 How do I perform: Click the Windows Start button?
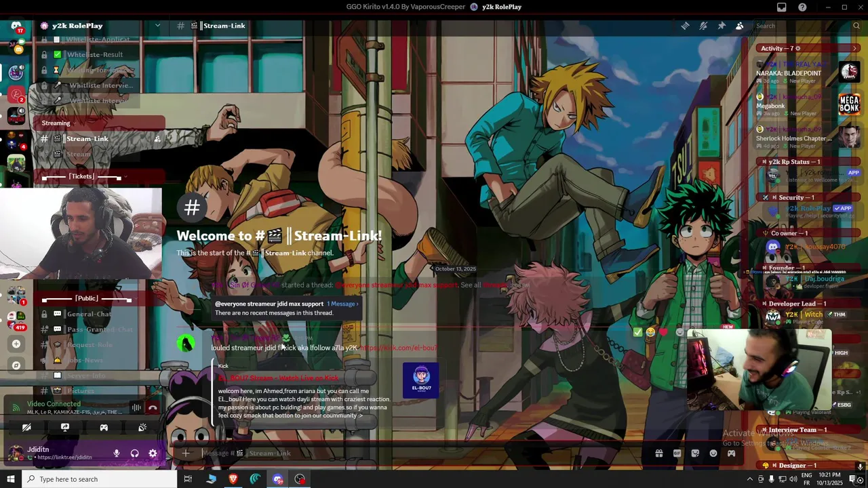pyautogui.click(x=11, y=479)
